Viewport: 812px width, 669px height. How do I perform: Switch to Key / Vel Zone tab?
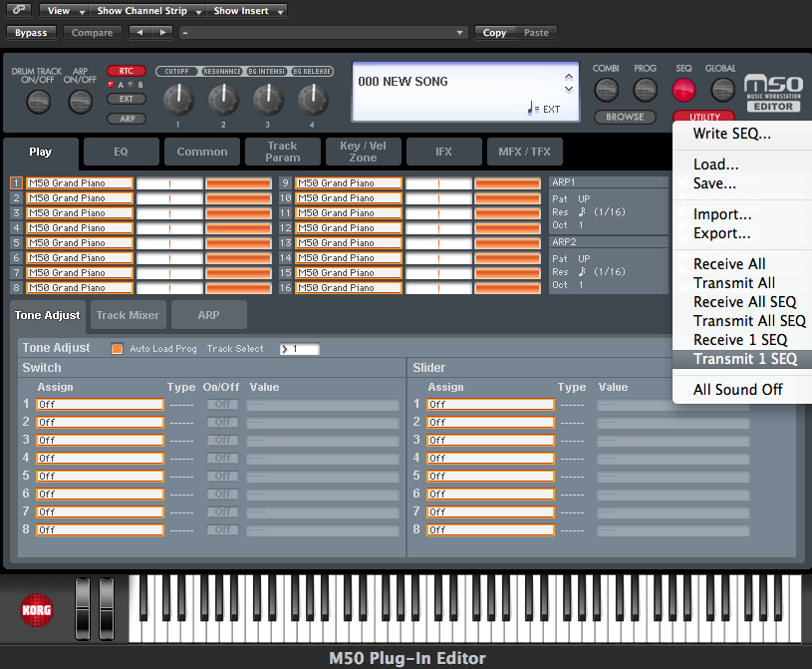pos(363,152)
